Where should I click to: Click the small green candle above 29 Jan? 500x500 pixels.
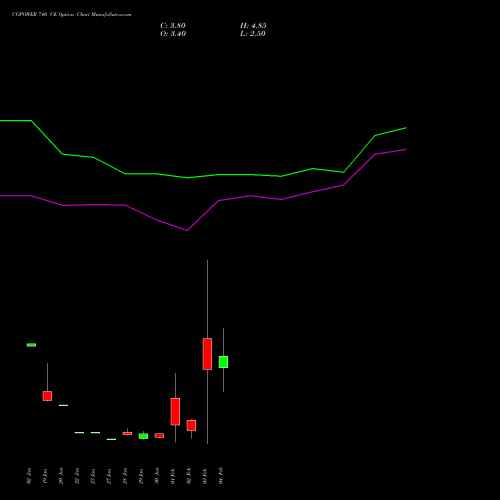click(143, 436)
